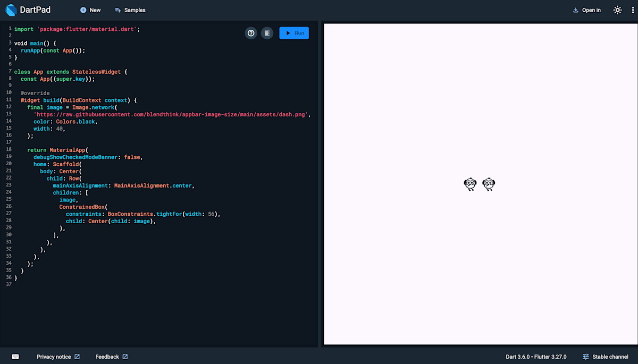Click 'const App({super.key});' line
This screenshot has width=638, height=364.
(57, 79)
